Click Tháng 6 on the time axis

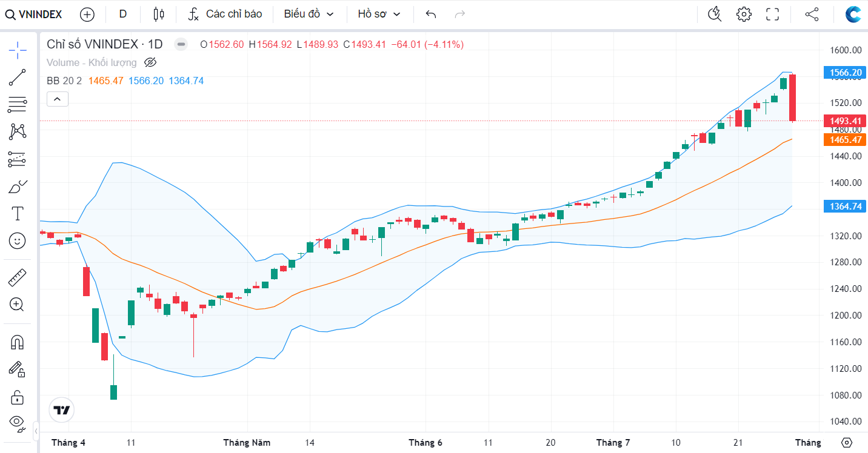426,443
